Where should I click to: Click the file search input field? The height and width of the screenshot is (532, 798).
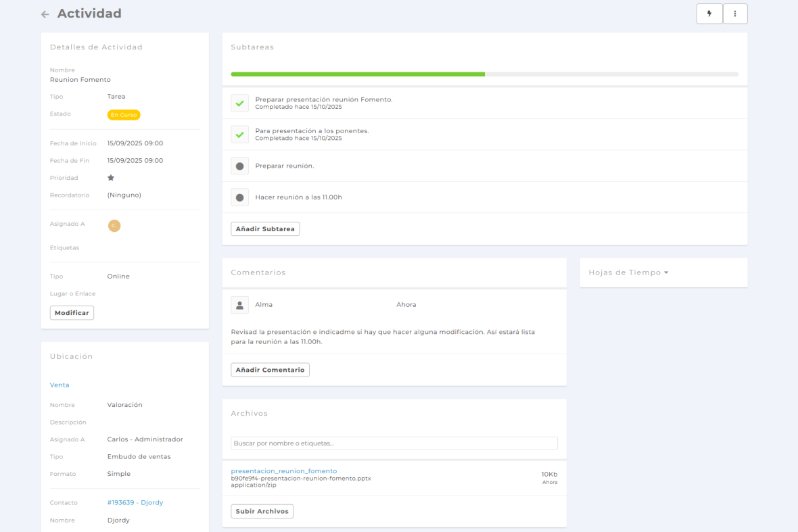[x=394, y=443]
